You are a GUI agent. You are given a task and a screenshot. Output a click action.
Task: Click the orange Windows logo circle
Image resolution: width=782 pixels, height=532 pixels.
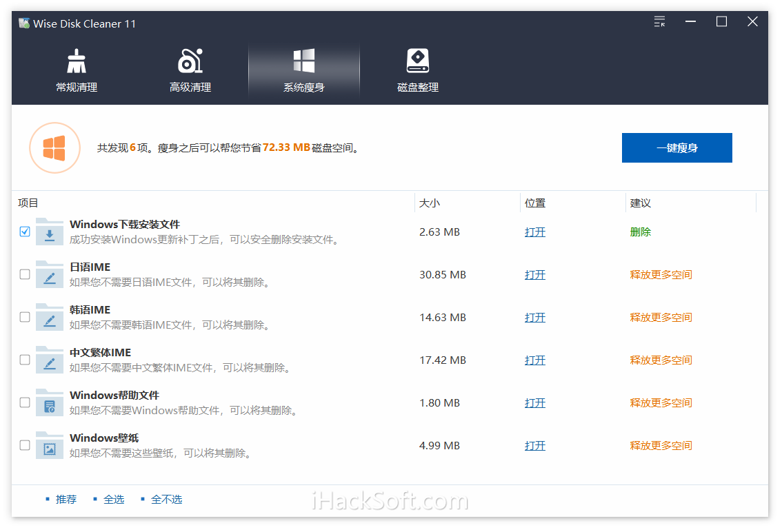coord(55,148)
